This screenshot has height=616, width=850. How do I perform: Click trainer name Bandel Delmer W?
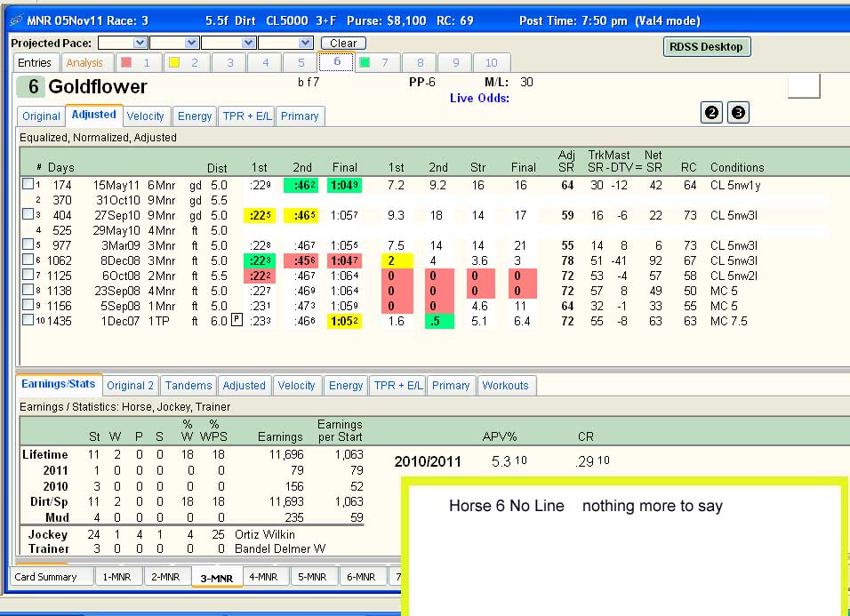[280, 548]
